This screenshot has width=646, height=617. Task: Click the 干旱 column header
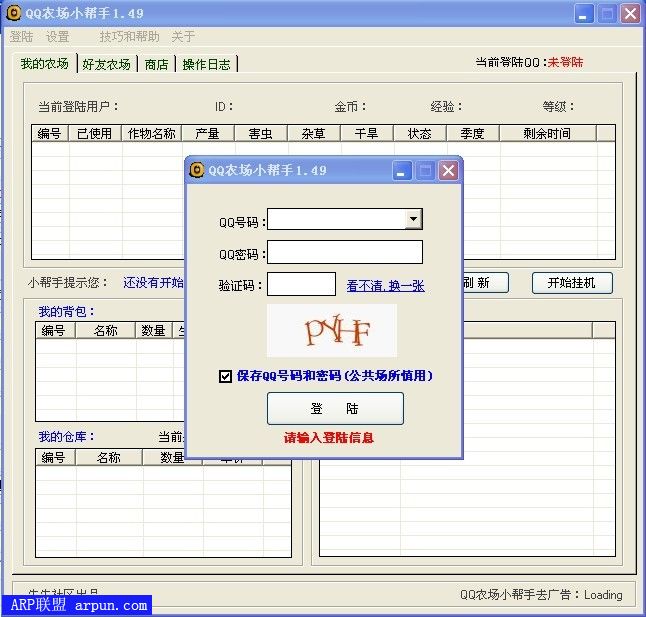(367, 133)
